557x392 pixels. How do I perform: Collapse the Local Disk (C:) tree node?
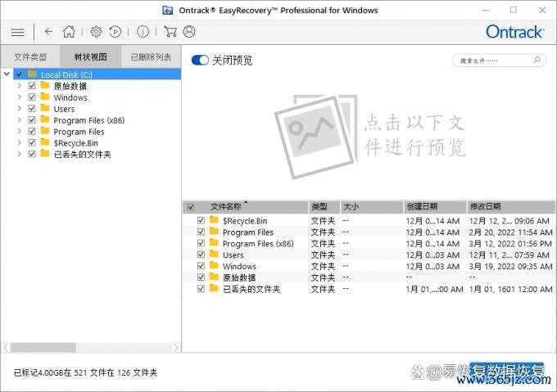tap(7, 74)
